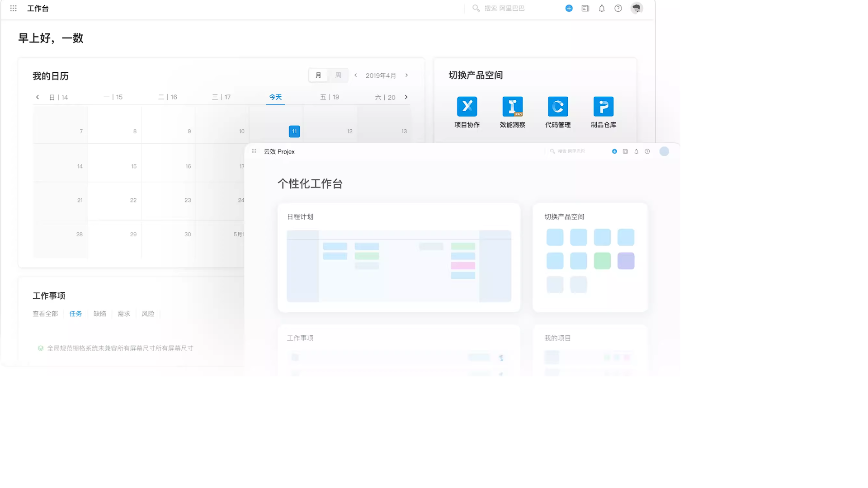Open 项目协作 product space
Viewport: 868px width, 488px height.
(x=467, y=112)
